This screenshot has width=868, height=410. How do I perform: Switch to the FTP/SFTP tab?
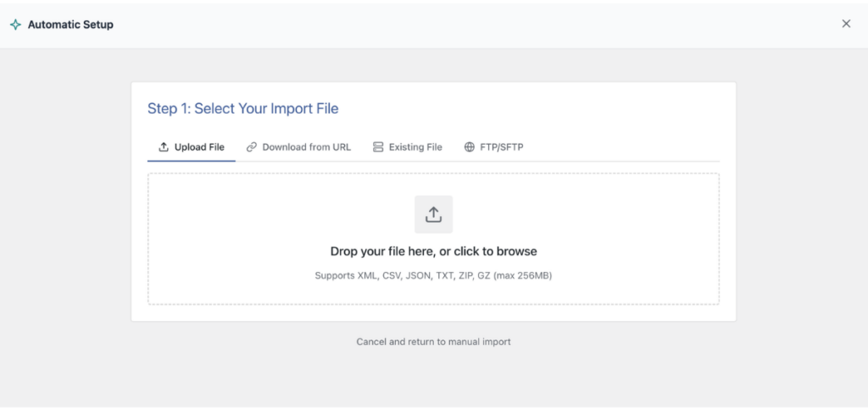[494, 147]
